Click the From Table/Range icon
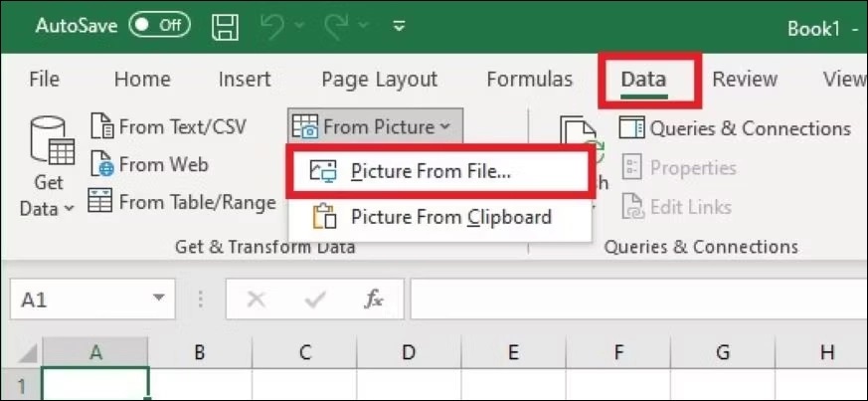868x401 pixels. coord(101,202)
